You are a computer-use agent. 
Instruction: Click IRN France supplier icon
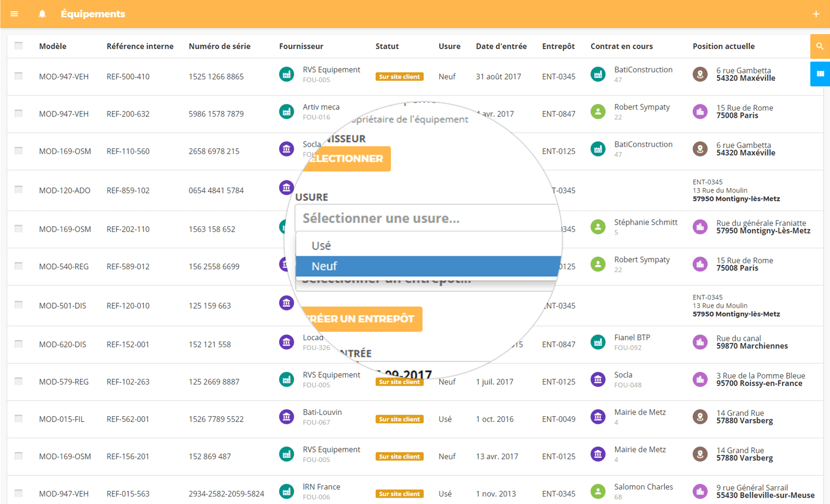point(286,491)
